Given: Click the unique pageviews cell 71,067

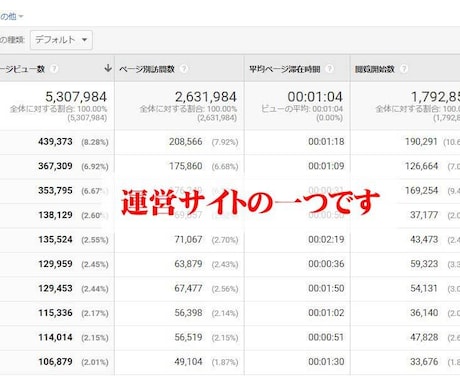Looking at the screenshot, I should (x=188, y=240).
